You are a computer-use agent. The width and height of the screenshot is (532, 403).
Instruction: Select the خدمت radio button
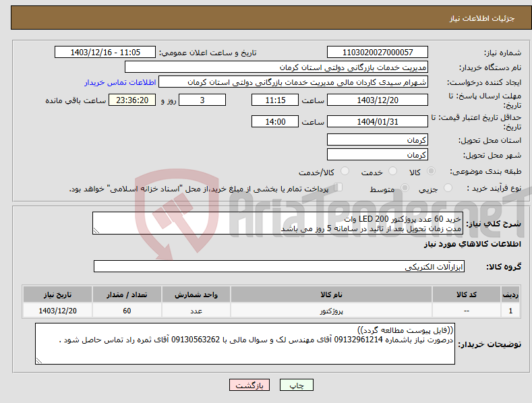(x=392, y=171)
